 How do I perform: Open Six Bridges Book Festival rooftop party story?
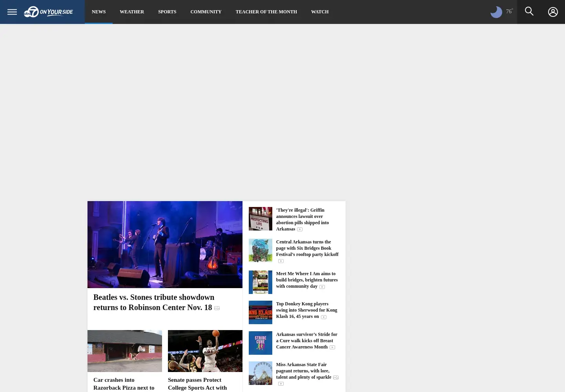(307, 248)
